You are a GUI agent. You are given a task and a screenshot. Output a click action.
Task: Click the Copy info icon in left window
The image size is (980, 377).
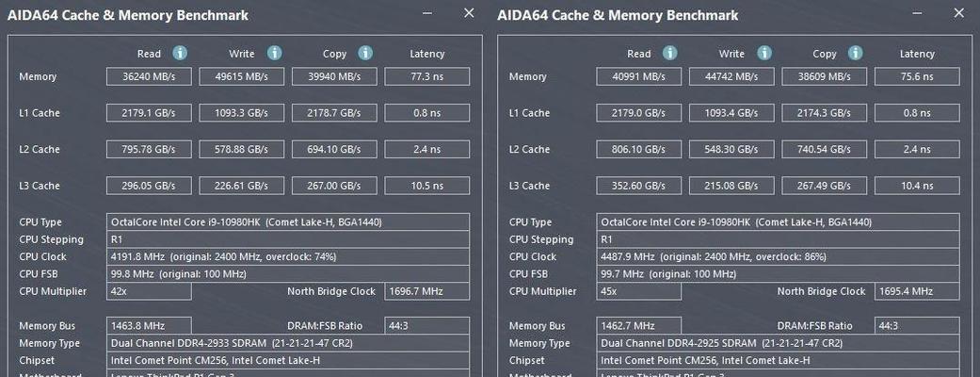(x=365, y=53)
